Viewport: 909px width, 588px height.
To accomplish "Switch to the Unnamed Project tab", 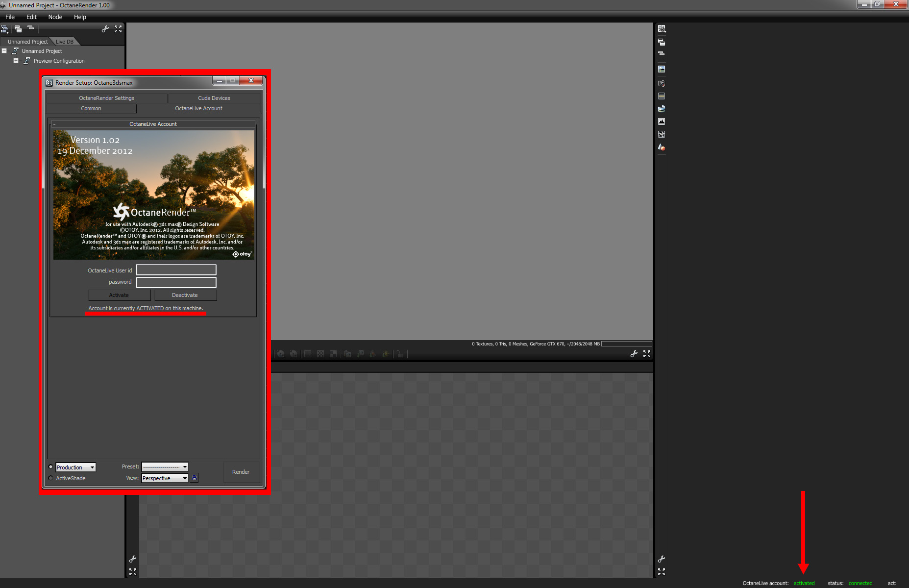I will tap(27, 42).
